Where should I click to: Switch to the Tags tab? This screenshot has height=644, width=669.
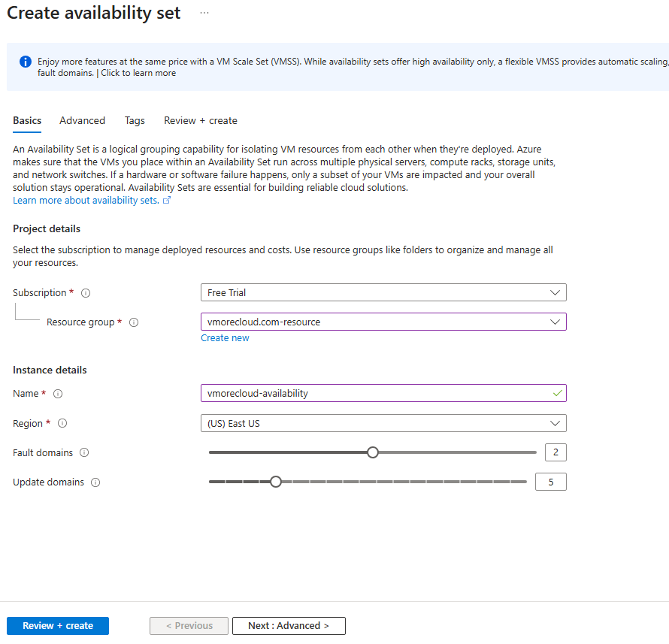pyautogui.click(x=135, y=120)
